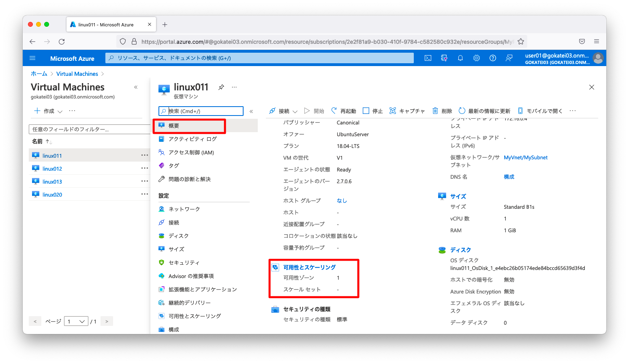Open the MyVnet/MySubnet link
Screen dimensions: 629x364
tap(525, 157)
